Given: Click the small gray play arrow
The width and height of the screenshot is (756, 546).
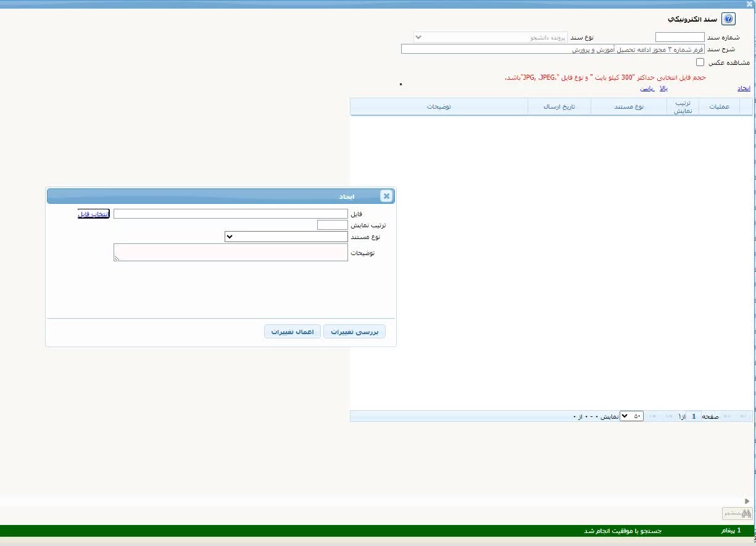Looking at the screenshot, I should [747, 501].
